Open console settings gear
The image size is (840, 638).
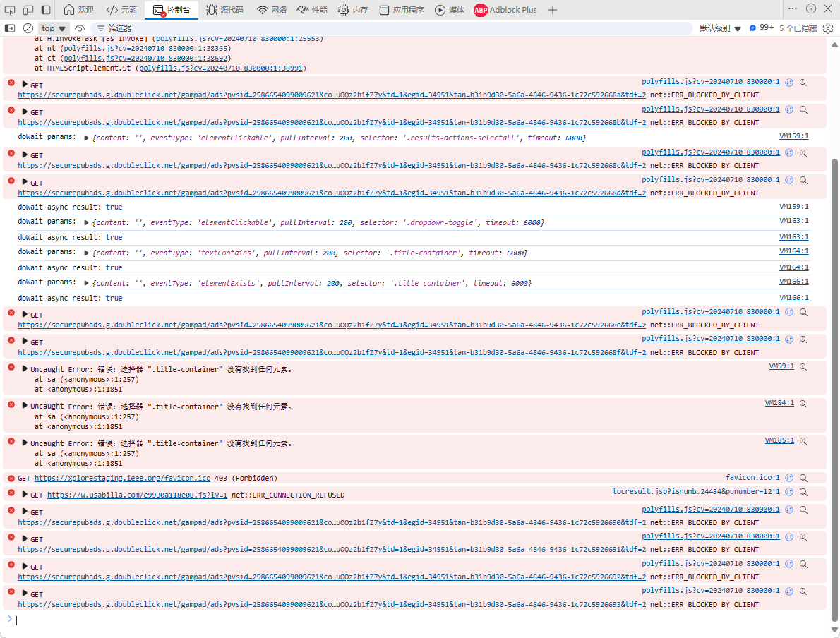[x=828, y=28]
